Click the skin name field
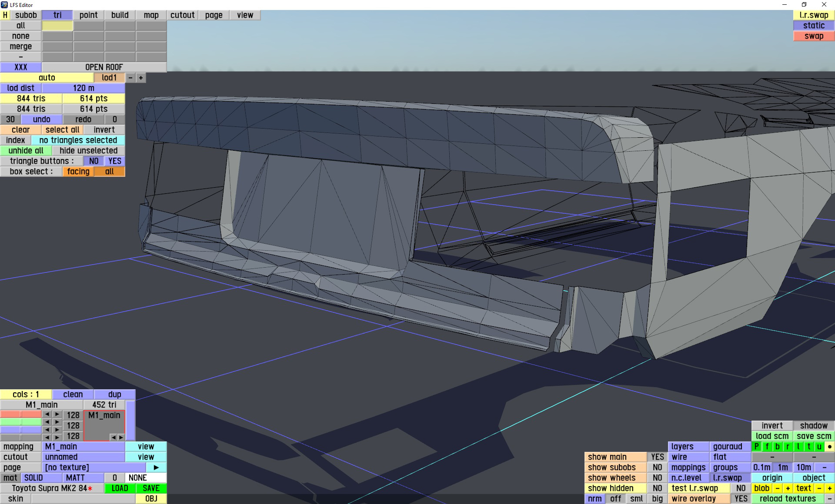 point(83,498)
